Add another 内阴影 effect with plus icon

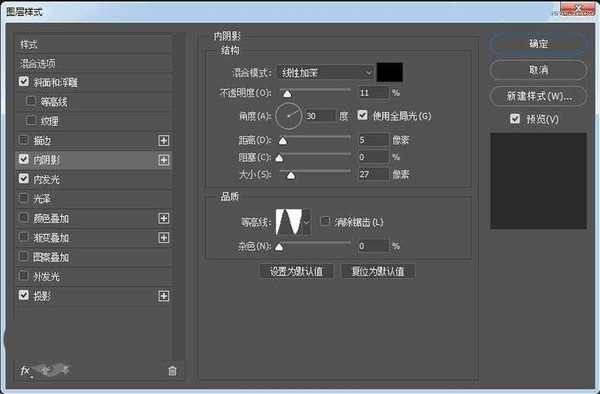164,160
